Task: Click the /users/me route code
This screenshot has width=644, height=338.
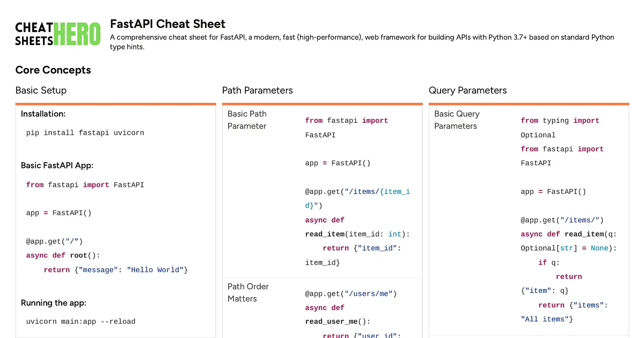Action: pyautogui.click(x=350, y=293)
